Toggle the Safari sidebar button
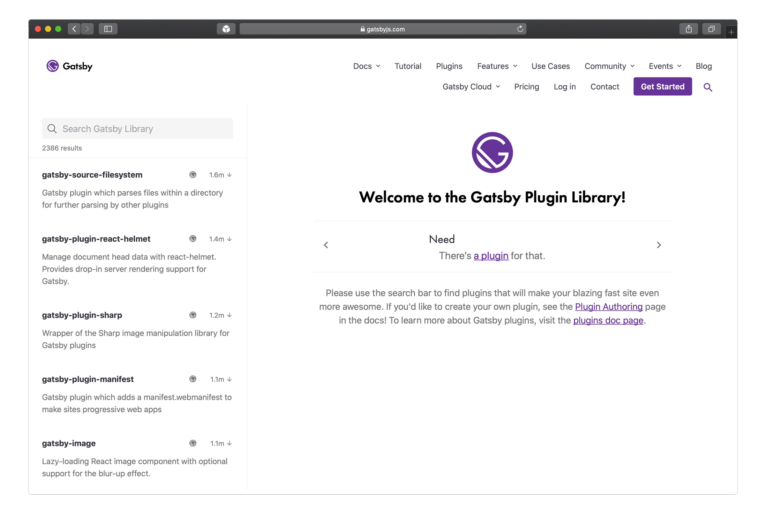This screenshot has width=766, height=532. coord(108,29)
